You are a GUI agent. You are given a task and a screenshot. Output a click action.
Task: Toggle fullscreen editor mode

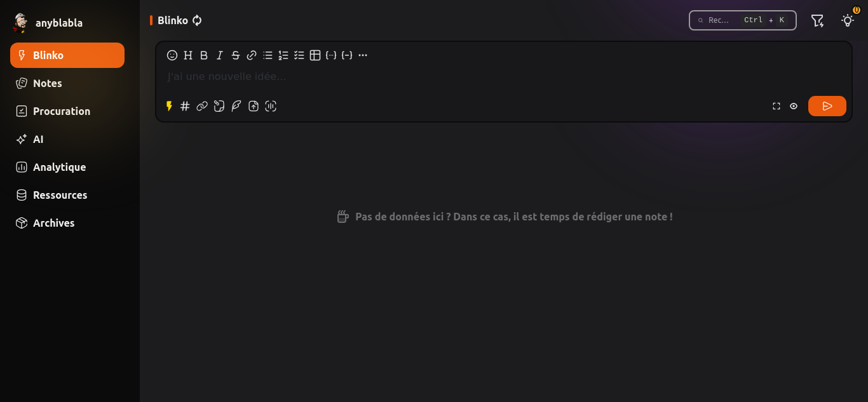776,106
